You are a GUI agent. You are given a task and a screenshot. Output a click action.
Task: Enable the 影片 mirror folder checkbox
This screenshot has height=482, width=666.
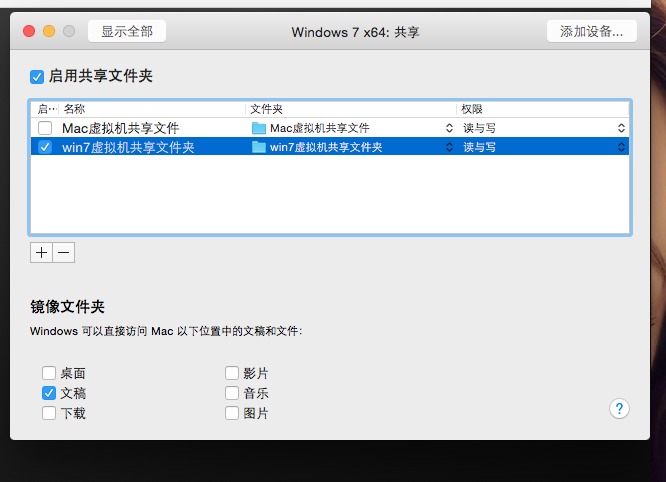232,373
